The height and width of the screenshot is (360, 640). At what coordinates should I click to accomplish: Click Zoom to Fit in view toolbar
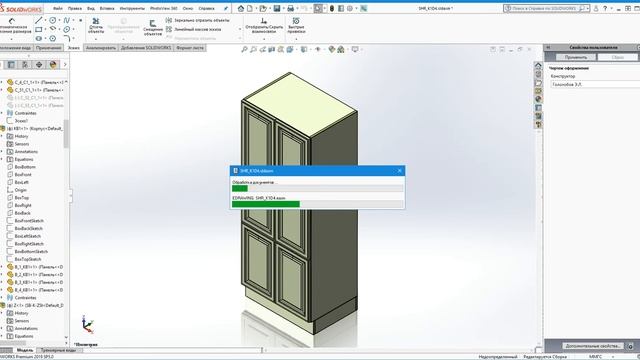[x=244, y=49]
